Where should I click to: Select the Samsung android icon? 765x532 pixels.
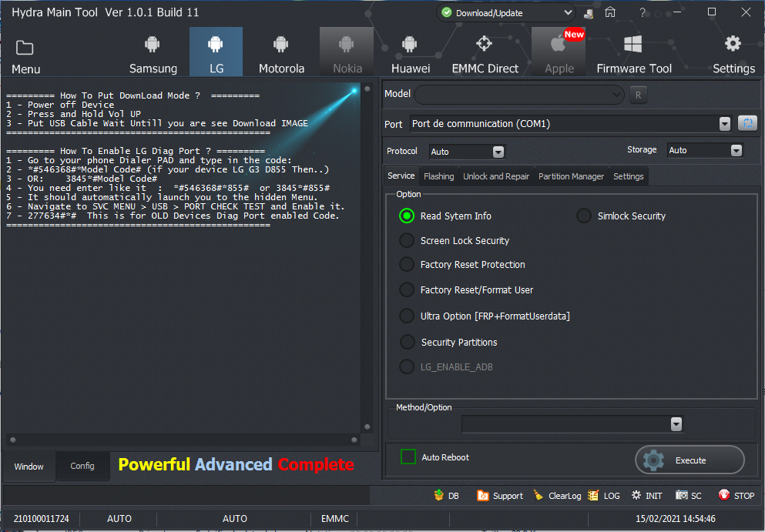(x=153, y=45)
